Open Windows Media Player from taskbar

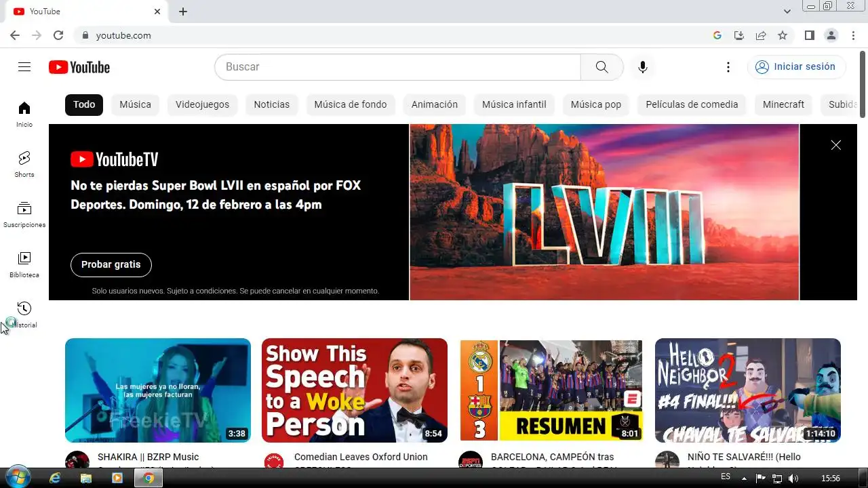click(117, 478)
